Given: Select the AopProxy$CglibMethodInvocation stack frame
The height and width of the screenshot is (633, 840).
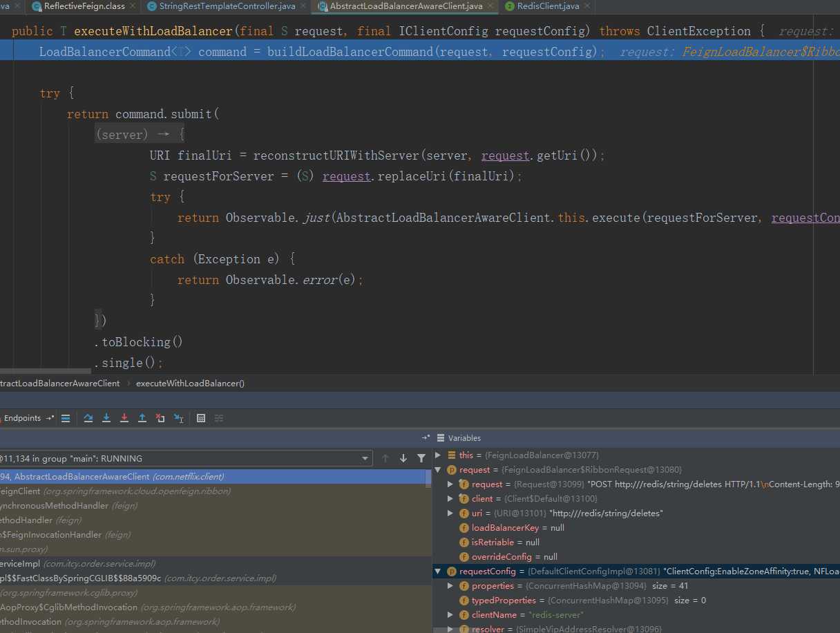Looking at the screenshot, I should [213, 607].
